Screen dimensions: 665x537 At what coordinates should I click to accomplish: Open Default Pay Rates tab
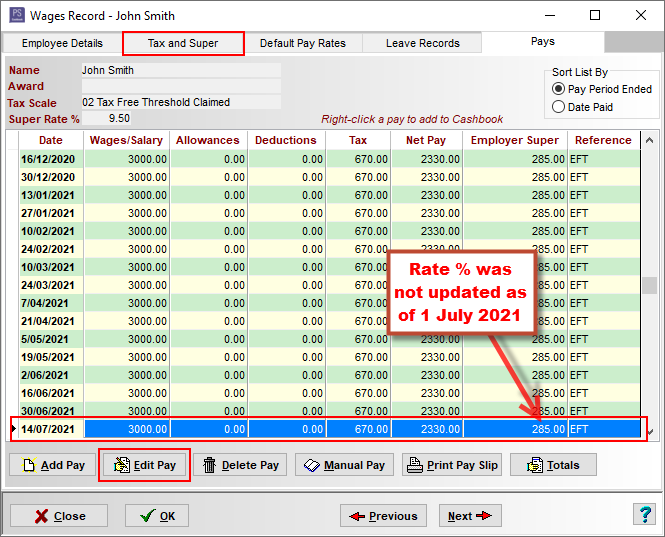303,43
